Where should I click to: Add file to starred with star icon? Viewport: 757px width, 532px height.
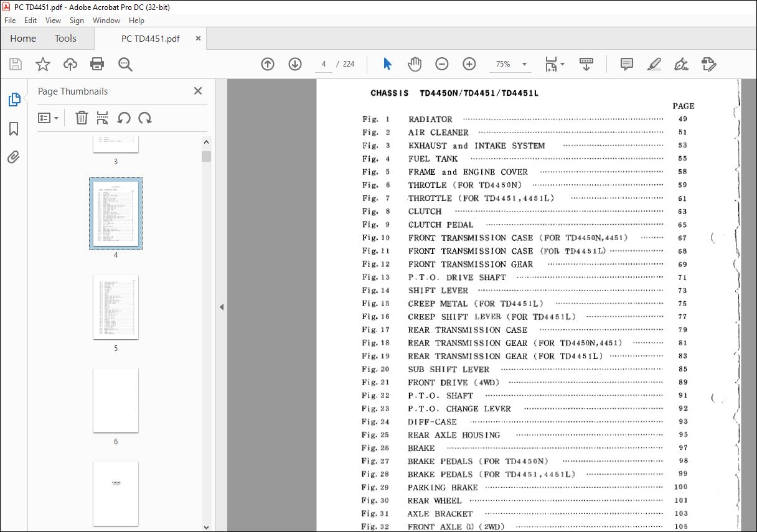tap(43, 64)
